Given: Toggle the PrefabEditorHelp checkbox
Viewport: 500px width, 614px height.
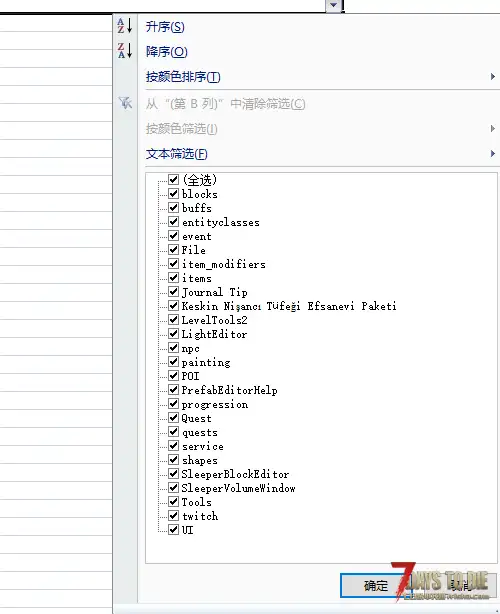Looking at the screenshot, I should pos(173,390).
